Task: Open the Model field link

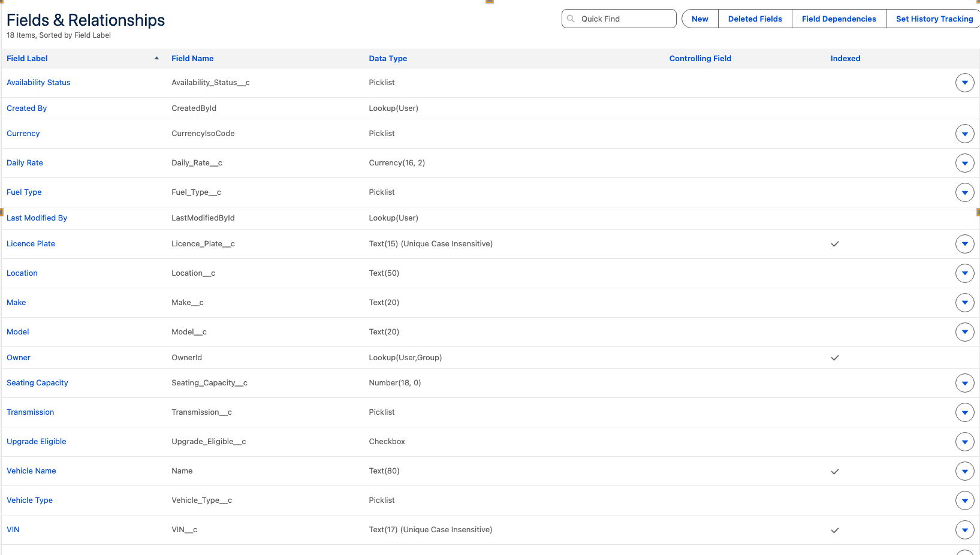Action: pyautogui.click(x=17, y=332)
